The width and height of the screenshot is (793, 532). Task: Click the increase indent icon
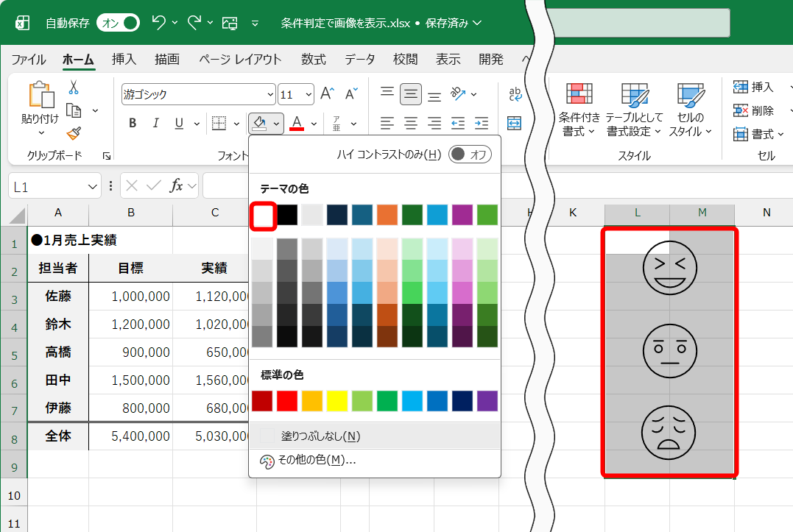coord(482,124)
